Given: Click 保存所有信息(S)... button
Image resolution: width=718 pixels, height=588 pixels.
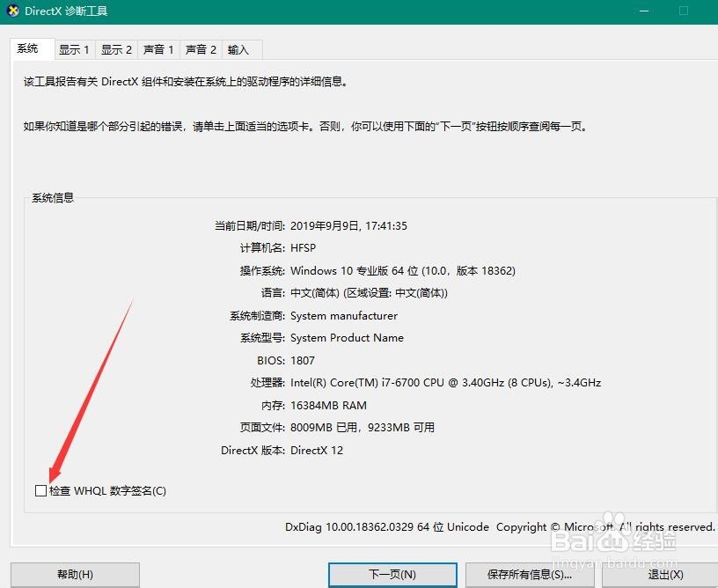Looking at the screenshot, I should 530,574.
